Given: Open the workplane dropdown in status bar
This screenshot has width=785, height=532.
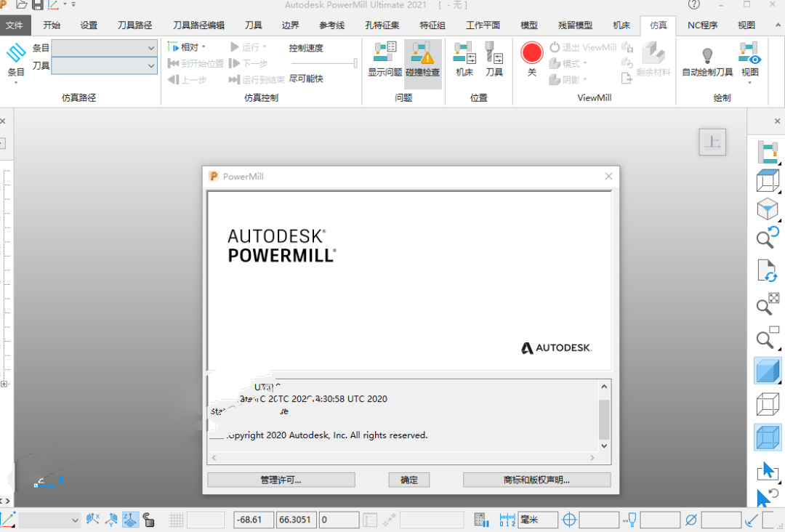Looking at the screenshot, I should [x=49, y=520].
